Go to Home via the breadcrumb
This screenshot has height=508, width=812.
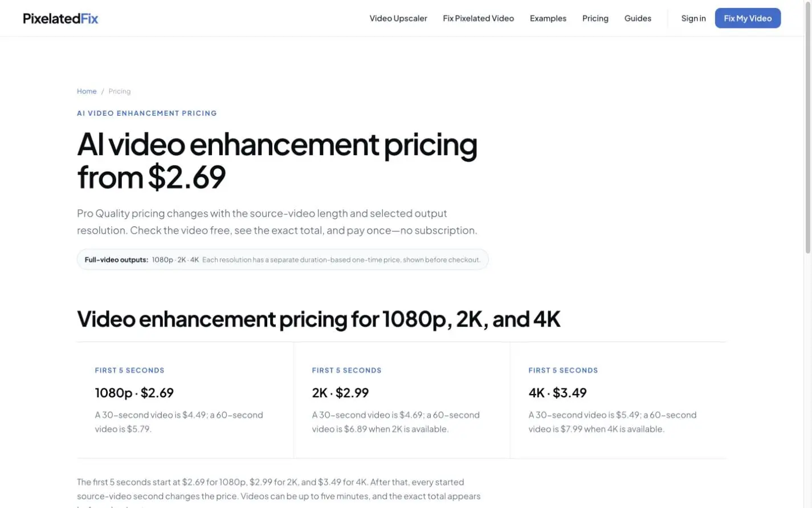click(87, 91)
